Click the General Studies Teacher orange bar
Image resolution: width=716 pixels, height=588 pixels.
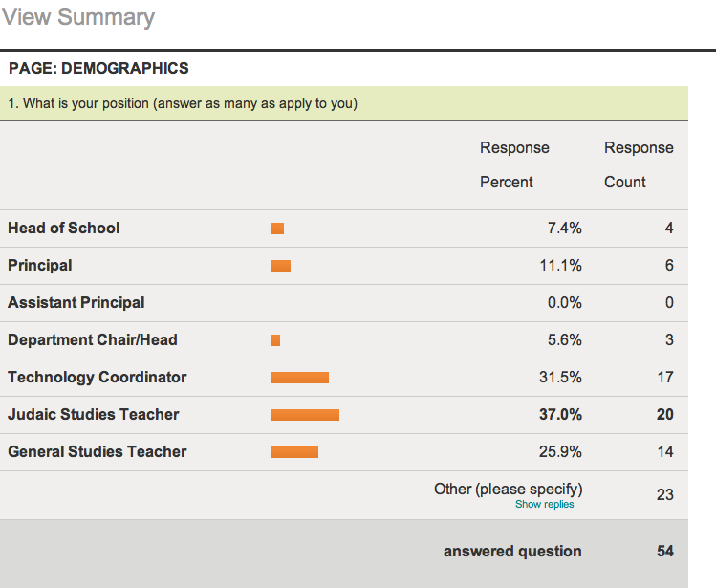coord(294,452)
